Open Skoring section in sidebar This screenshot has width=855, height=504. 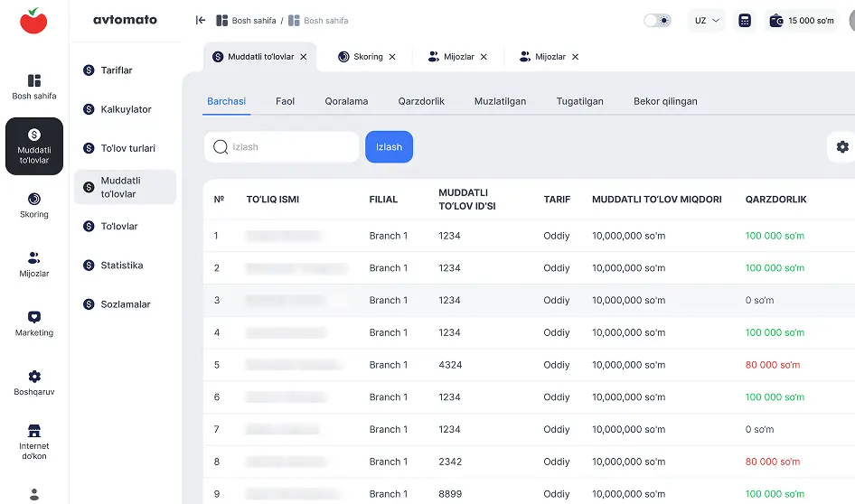[x=34, y=205]
